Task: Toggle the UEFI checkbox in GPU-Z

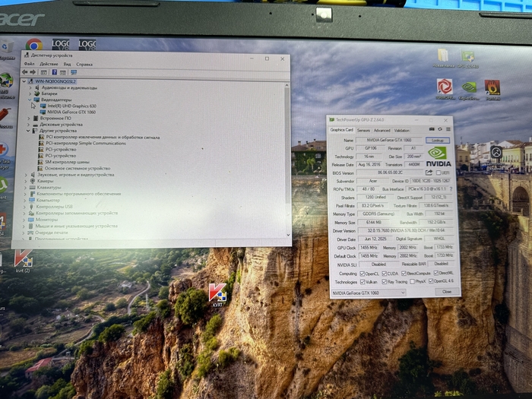Action: pyautogui.click(x=439, y=173)
